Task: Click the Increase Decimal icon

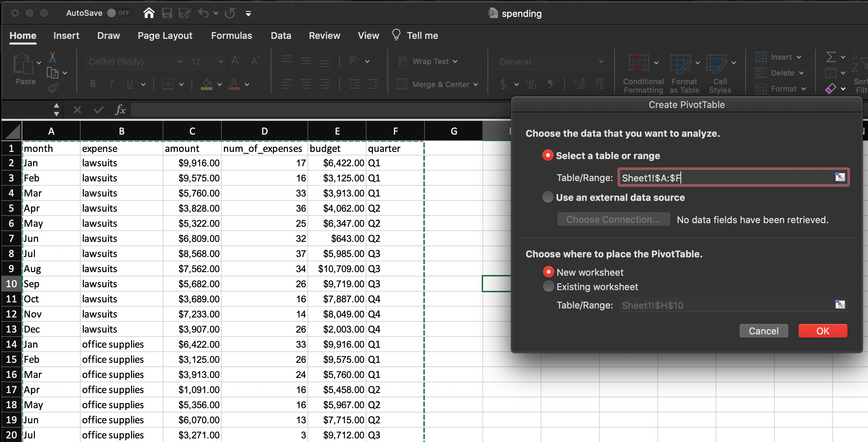Action: [579, 84]
